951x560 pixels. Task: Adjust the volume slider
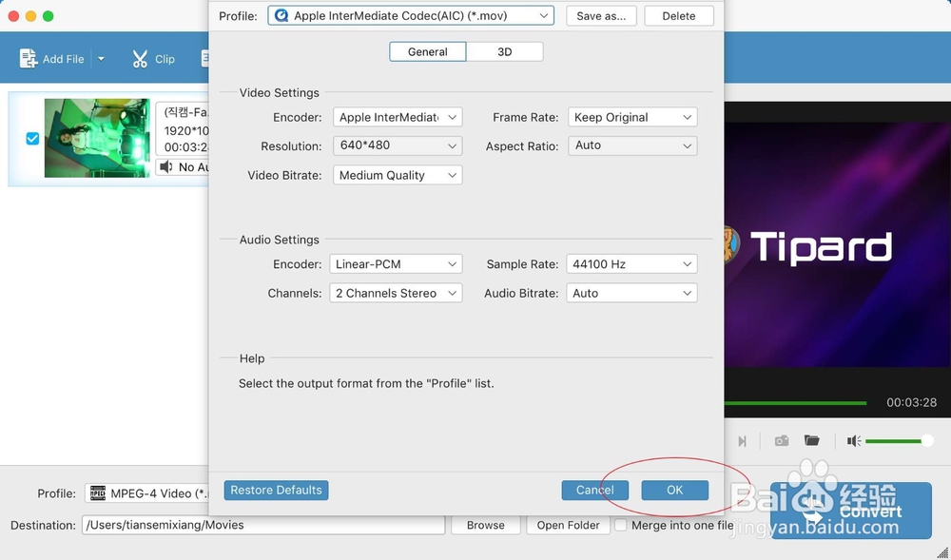pos(899,440)
